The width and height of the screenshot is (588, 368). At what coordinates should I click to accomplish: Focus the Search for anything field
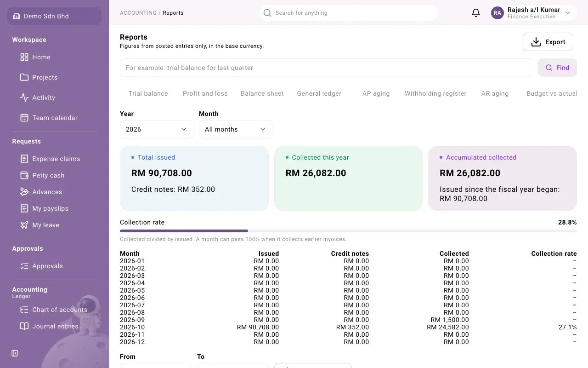coord(348,13)
